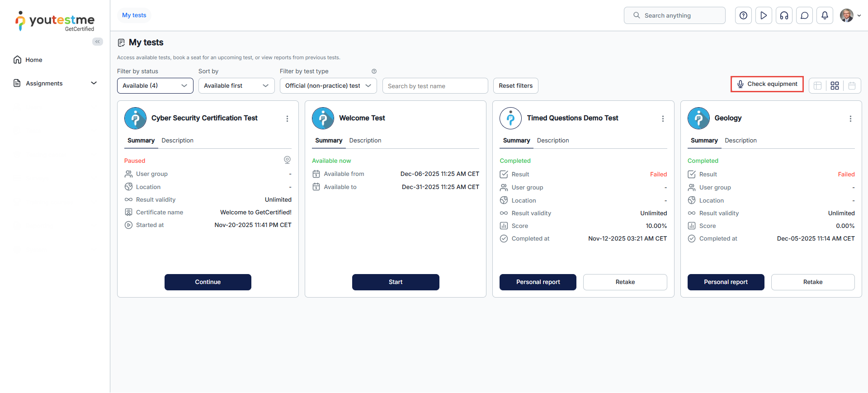Open Description tab on Geology card
Image resolution: width=868 pixels, height=393 pixels.
coord(741,141)
